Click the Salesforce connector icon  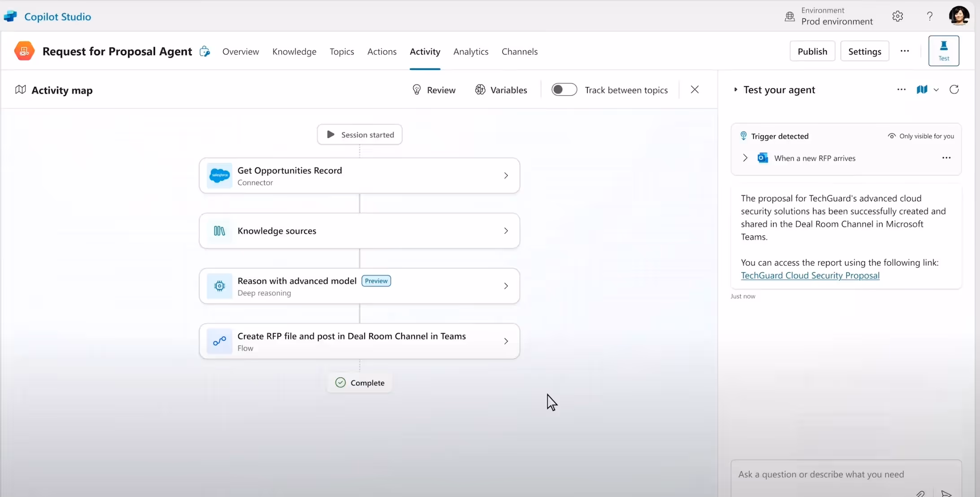(x=219, y=175)
